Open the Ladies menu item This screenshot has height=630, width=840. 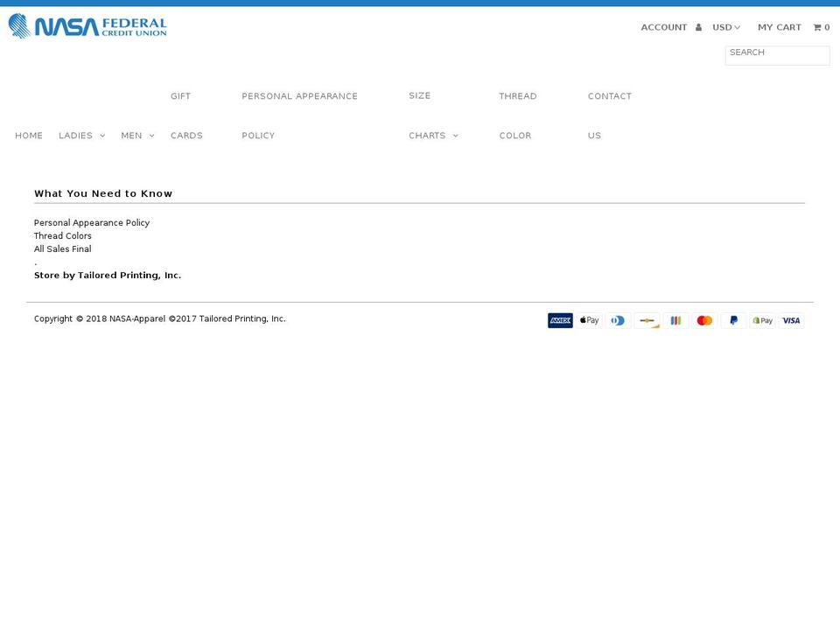point(75,136)
